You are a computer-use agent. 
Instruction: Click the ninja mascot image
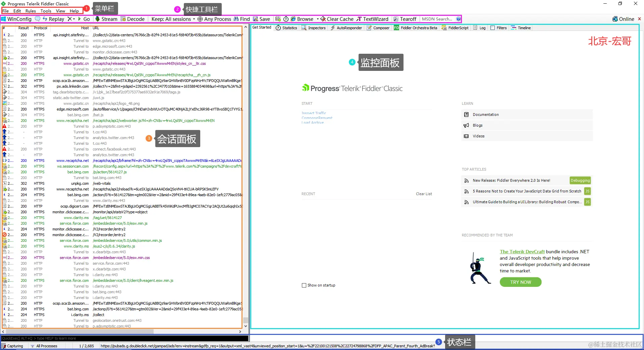click(x=480, y=268)
